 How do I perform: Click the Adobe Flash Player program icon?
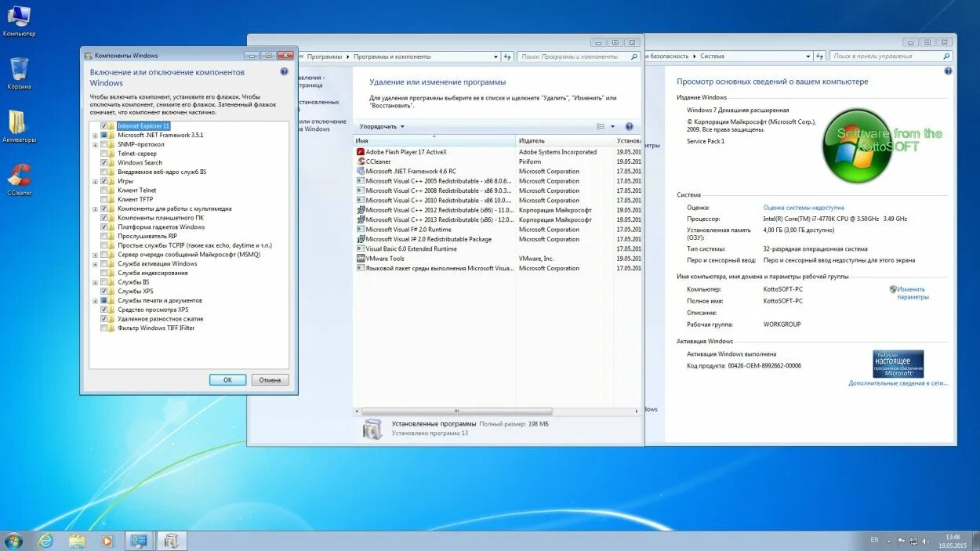(361, 152)
